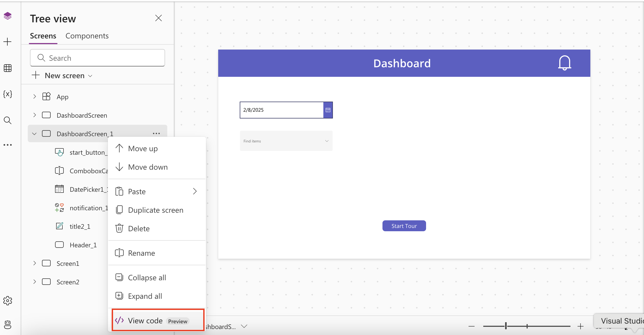644x335 pixels.
Task: Open the Tree view layers icon in sidebar
Action: [8, 16]
